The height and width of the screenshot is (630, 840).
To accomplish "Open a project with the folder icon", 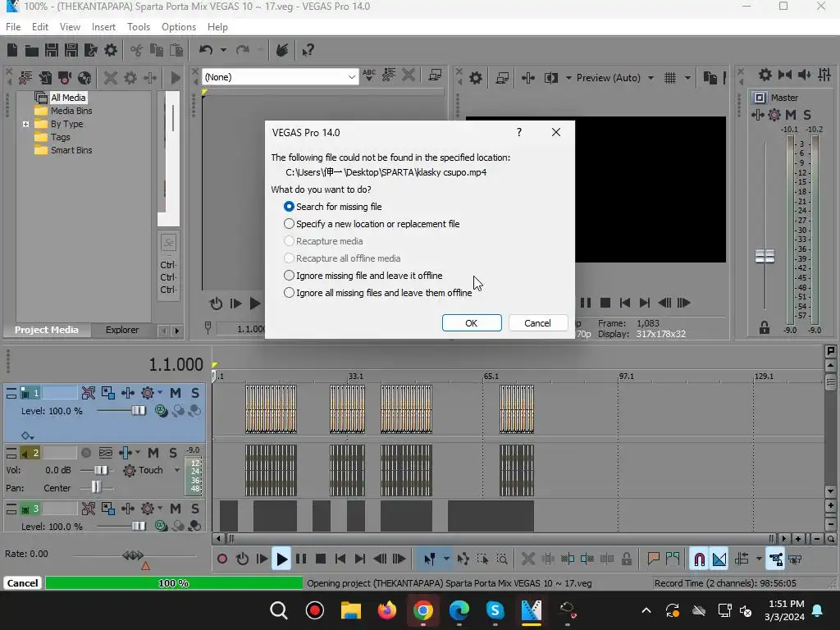I will (x=32, y=50).
